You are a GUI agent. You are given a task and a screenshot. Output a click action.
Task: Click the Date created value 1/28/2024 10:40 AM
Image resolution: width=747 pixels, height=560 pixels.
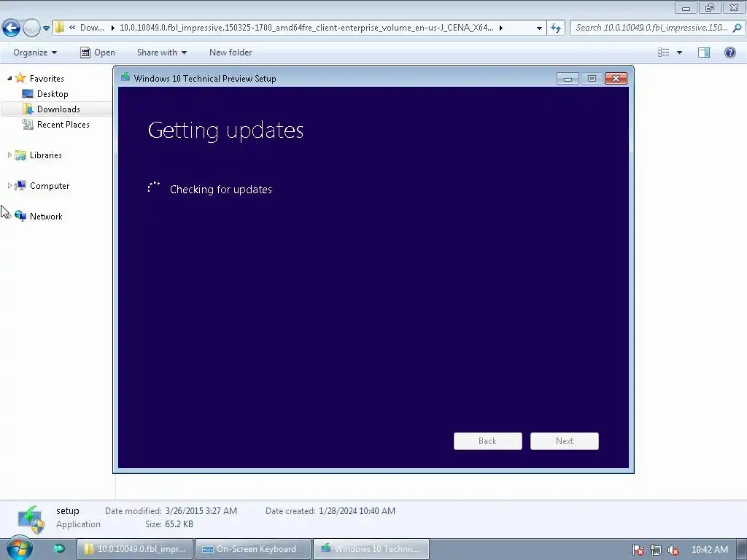click(x=357, y=511)
